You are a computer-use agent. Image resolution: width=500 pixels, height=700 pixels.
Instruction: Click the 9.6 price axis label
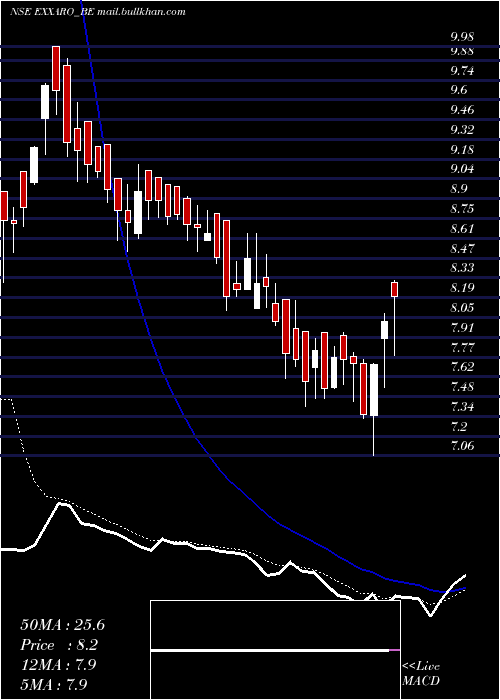click(x=458, y=90)
